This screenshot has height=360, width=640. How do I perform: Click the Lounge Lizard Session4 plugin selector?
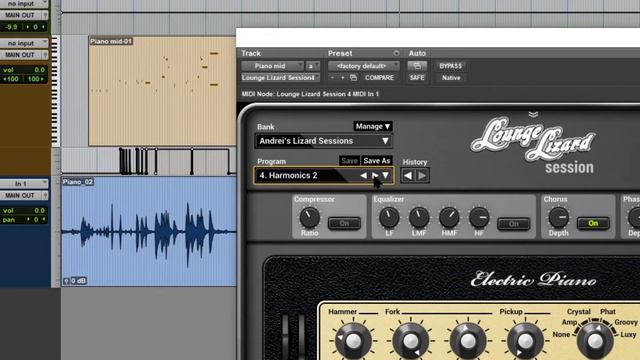pyautogui.click(x=280, y=78)
